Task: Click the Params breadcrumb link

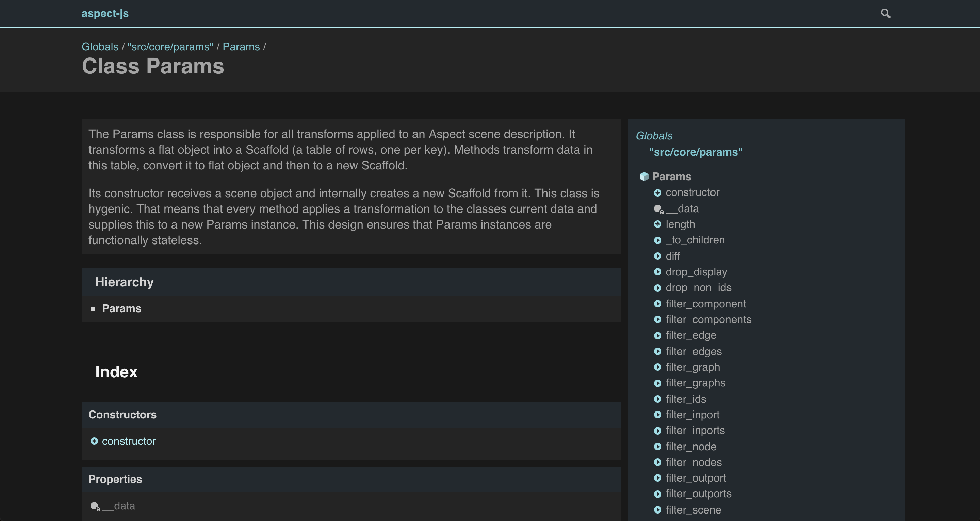Action: click(x=241, y=47)
